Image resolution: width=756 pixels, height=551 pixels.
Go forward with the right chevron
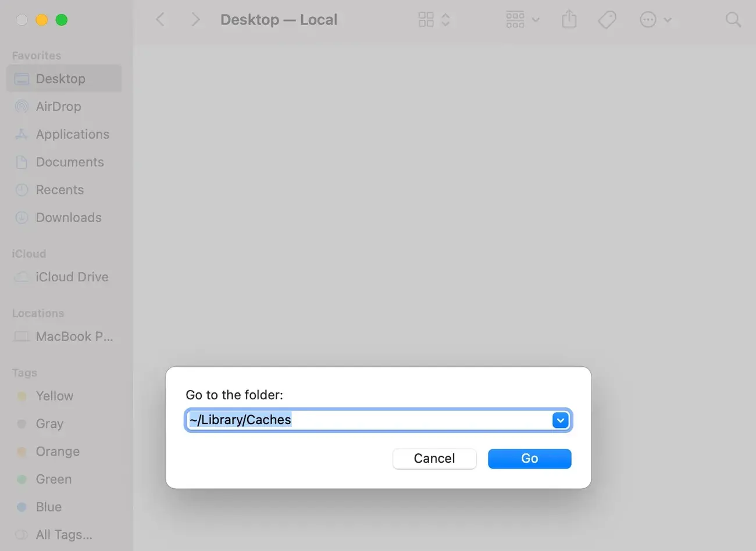195,20
